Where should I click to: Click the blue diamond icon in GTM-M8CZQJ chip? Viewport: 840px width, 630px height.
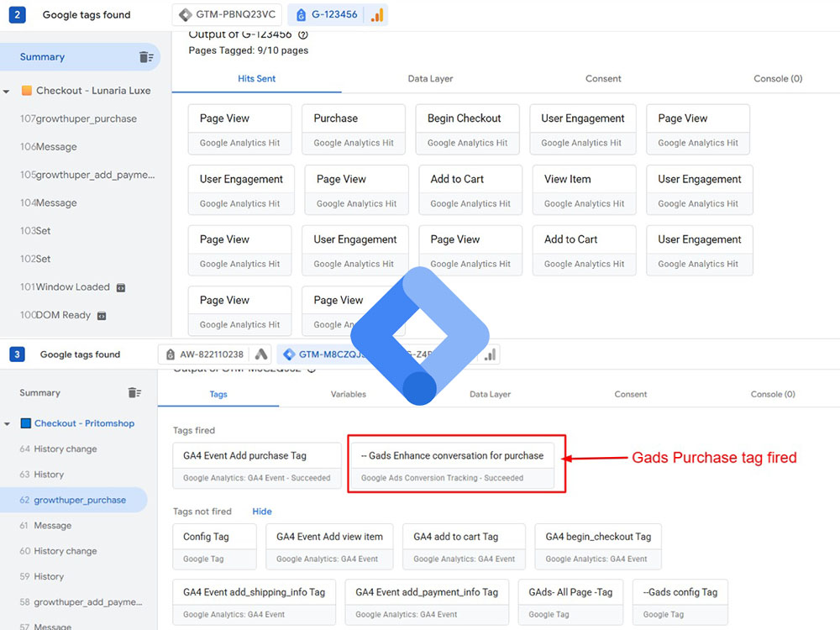coord(289,354)
